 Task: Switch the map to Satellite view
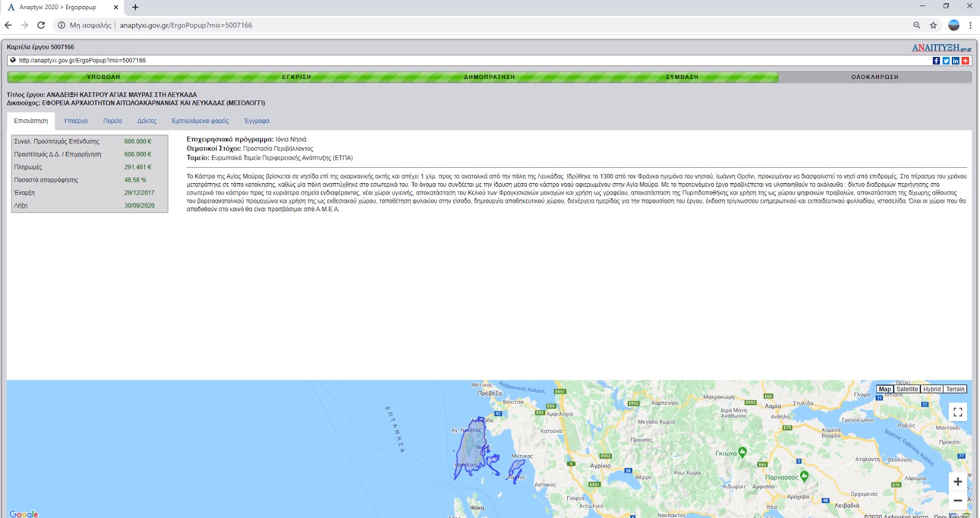coord(907,389)
